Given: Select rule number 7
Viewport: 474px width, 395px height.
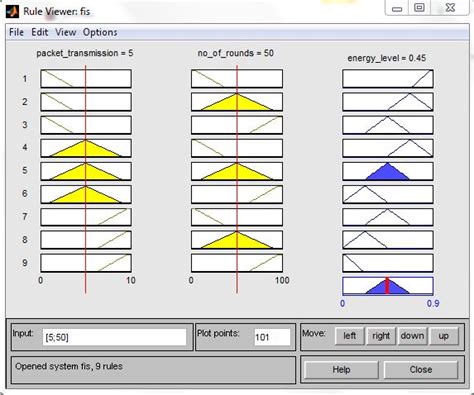Looking at the screenshot, I should (25, 217).
